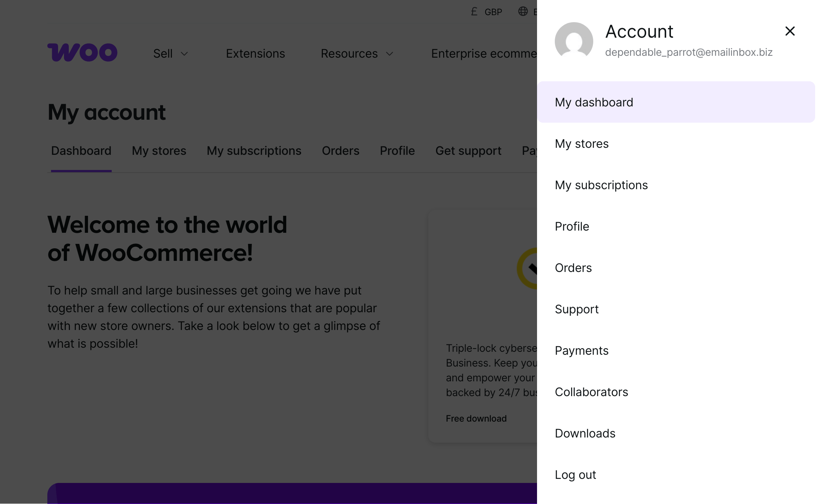Expand the Sell dropdown chevron

[x=184, y=54]
